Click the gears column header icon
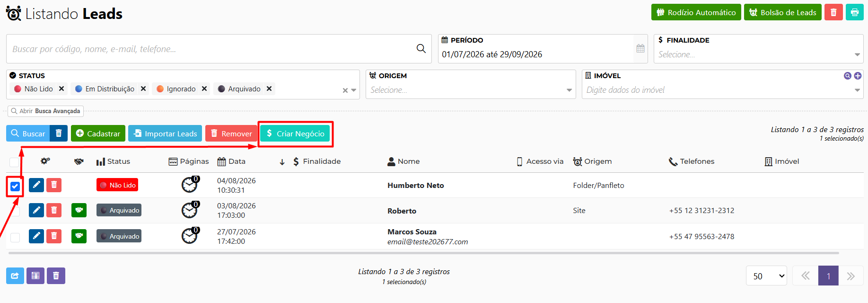The width and height of the screenshot is (868, 303). [x=45, y=161]
